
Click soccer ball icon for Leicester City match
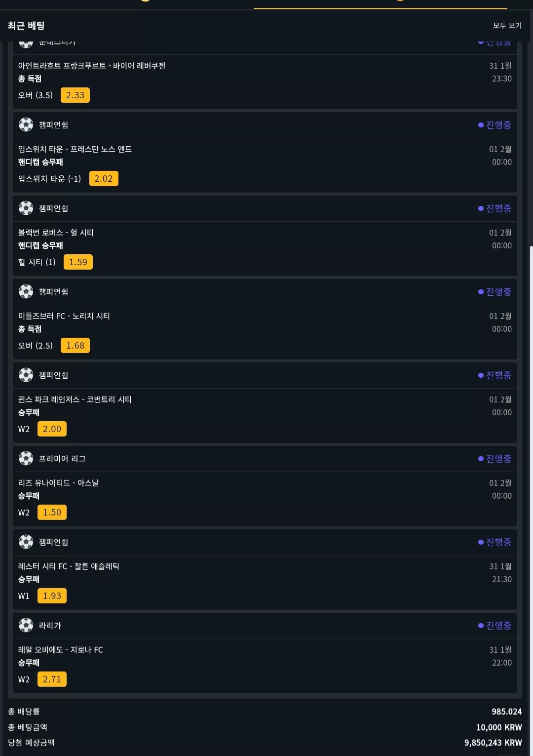click(26, 542)
